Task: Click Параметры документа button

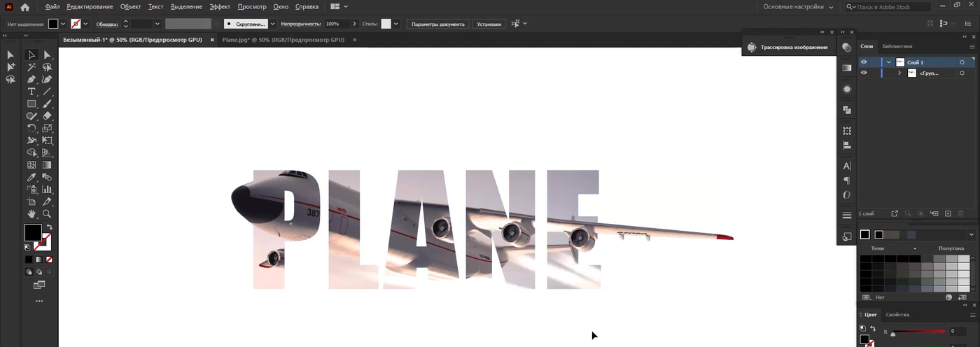Action: 438,24
